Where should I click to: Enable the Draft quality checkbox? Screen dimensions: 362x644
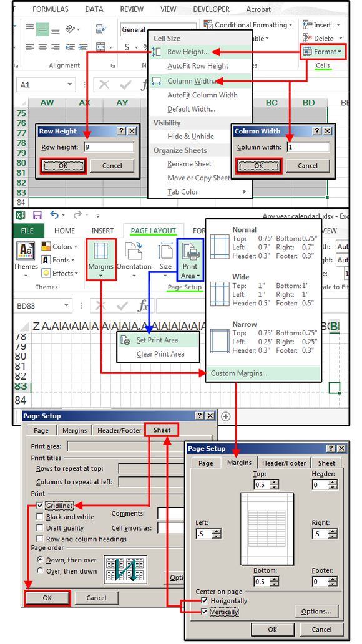click(x=40, y=528)
